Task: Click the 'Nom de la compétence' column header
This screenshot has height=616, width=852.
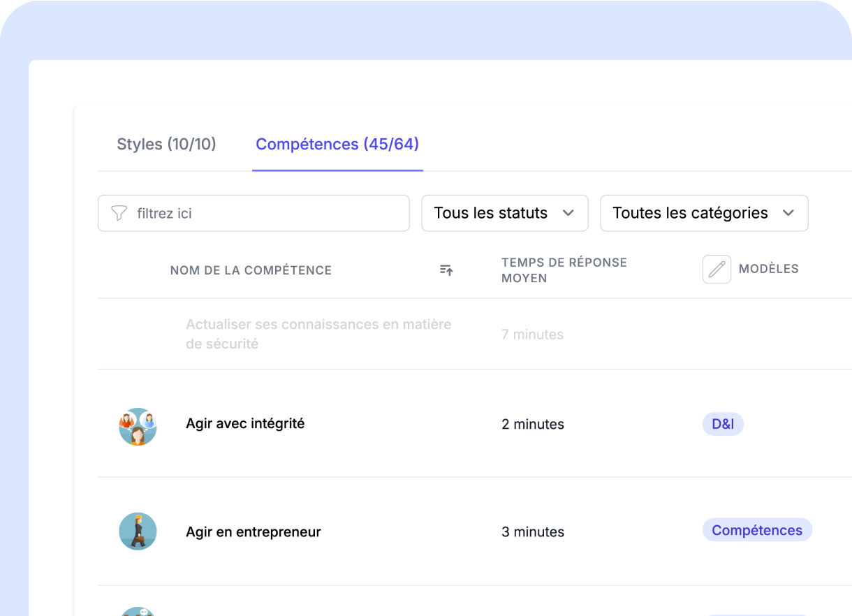Action: click(x=251, y=270)
